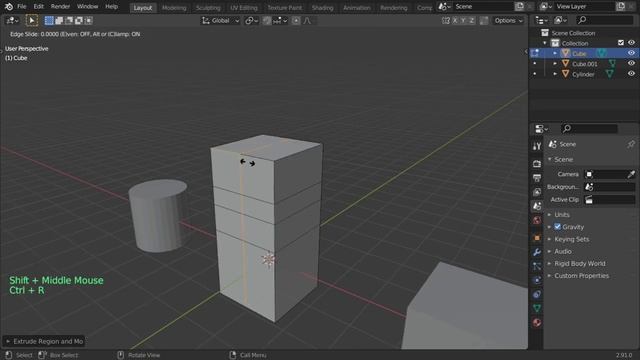640x360 pixels.
Task: Click the Cylinder mesh data icon
Action: pyautogui.click(x=609, y=74)
